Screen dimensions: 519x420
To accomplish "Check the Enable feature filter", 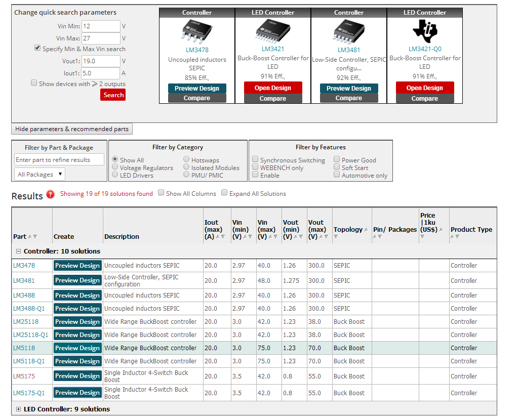I will click(255, 174).
